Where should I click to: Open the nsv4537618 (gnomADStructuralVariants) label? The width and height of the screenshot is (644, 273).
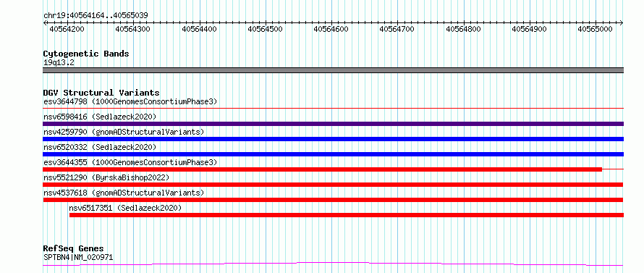124,193
